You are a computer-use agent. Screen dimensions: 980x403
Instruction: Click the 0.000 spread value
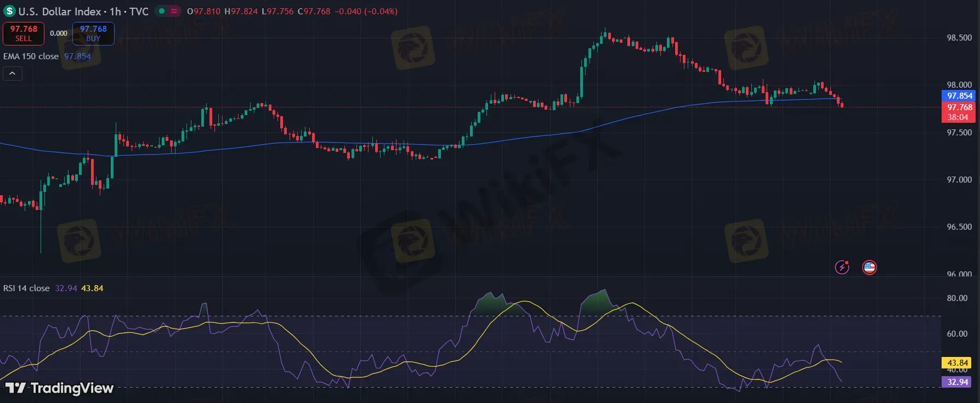59,33
